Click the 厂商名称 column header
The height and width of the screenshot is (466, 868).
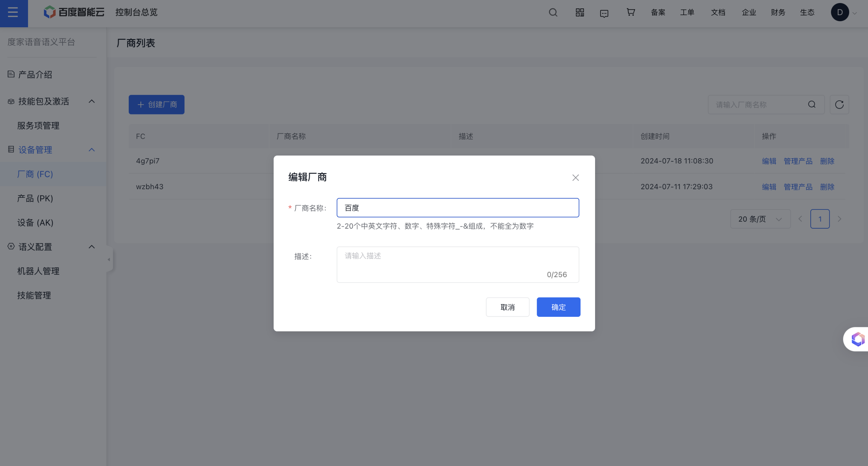coord(291,136)
